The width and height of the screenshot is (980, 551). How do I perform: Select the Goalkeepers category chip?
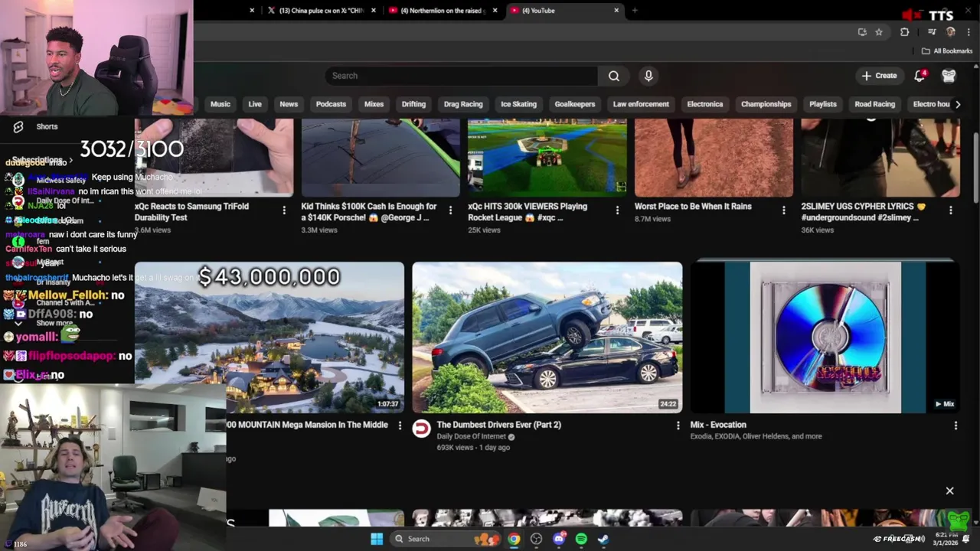tap(575, 104)
